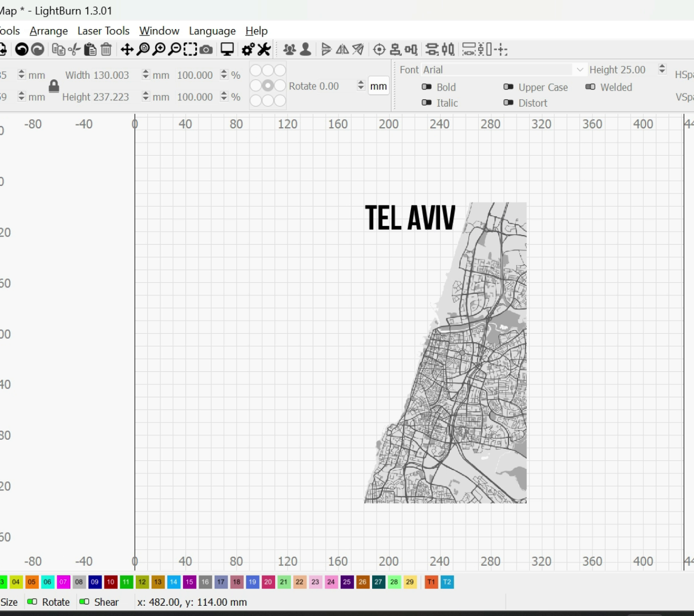The image size is (694, 616).
Task: Select the blue layer 09 color swatch
Action: [x=95, y=582]
